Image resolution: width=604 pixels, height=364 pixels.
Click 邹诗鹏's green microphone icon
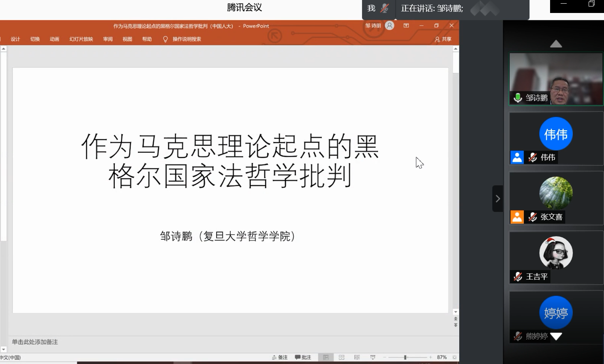[x=517, y=98]
